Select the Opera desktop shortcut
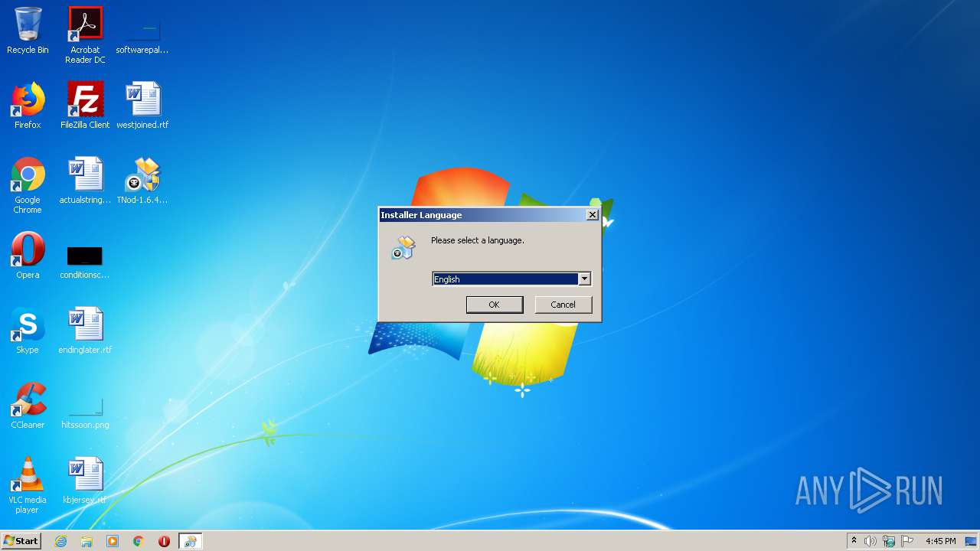Viewport: 980px width, 551px height. [x=28, y=256]
